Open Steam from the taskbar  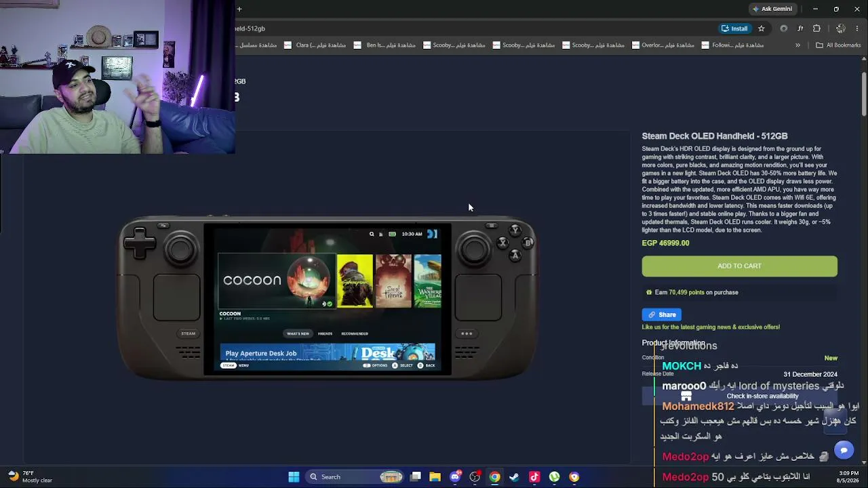pos(514,477)
